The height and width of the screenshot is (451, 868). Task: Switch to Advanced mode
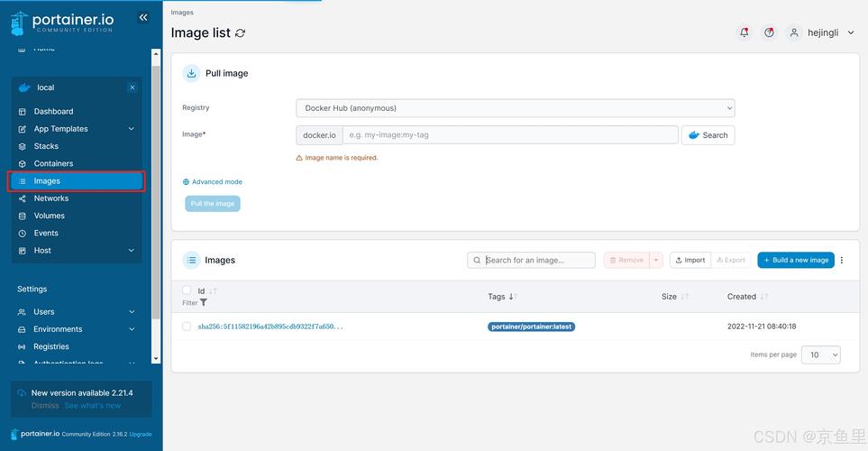coord(213,181)
